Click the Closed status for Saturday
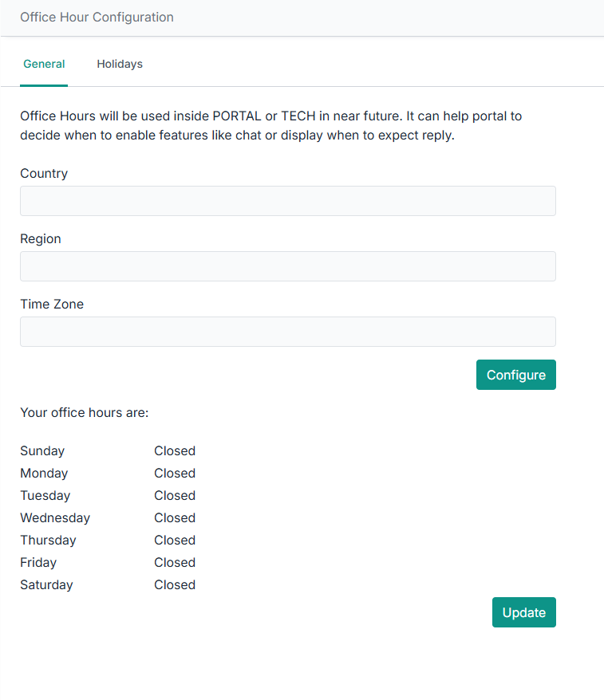 (175, 585)
